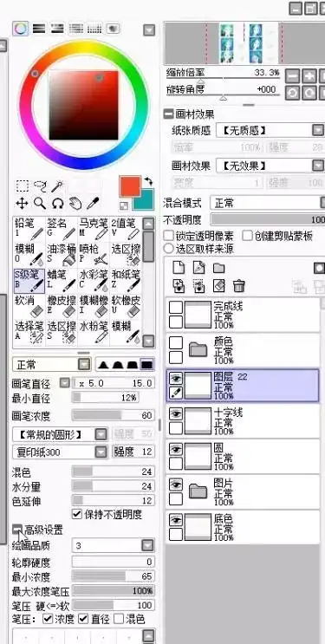Enable 创建剪贴蒙板 checkbox

coord(247,236)
